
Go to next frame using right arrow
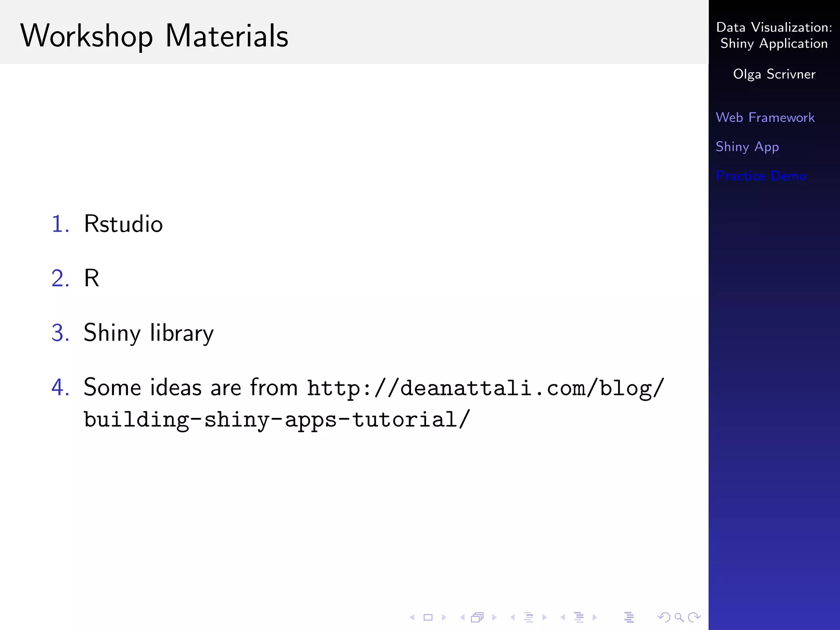494,617
